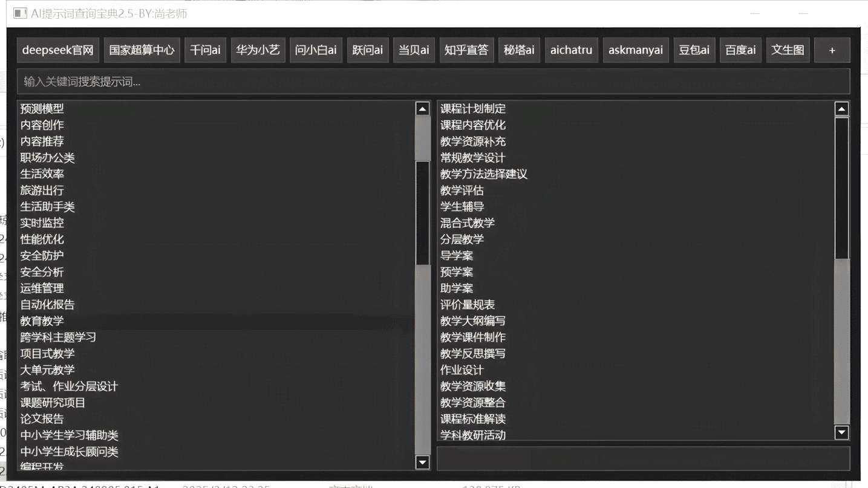Viewport: 868px width, 488px height.
Task: Launch 百度ai
Action: (740, 50)
